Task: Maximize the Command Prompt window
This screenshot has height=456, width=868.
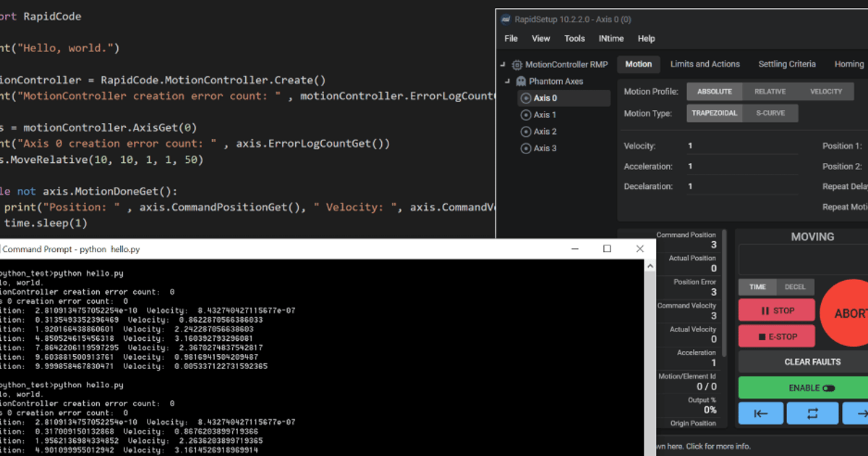Action: (x=607, y=249)
